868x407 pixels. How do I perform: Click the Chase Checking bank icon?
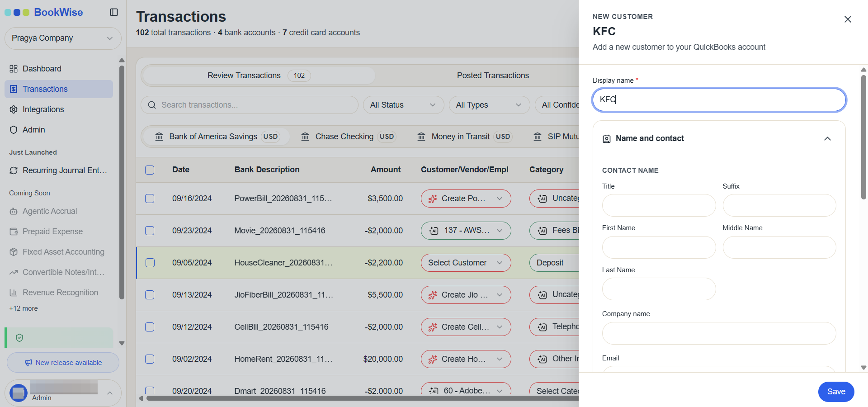click(x=305, y=137)
